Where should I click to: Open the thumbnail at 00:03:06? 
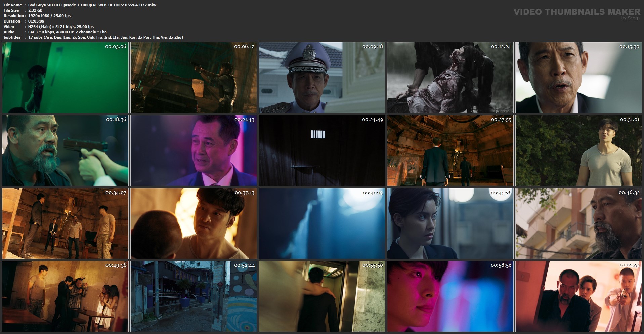pyautogui.click(x=65, y=78)
